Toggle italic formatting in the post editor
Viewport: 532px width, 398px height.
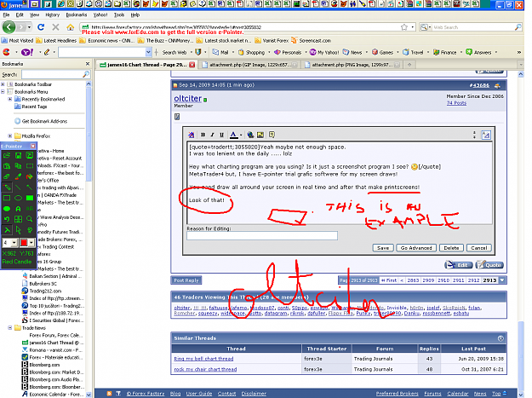[213, 135]
